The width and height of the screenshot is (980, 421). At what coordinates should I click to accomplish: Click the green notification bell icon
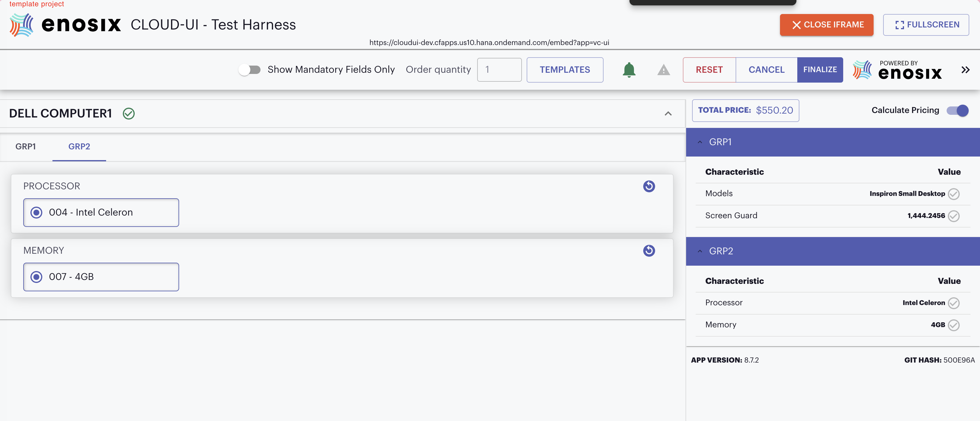coord(629,70)
